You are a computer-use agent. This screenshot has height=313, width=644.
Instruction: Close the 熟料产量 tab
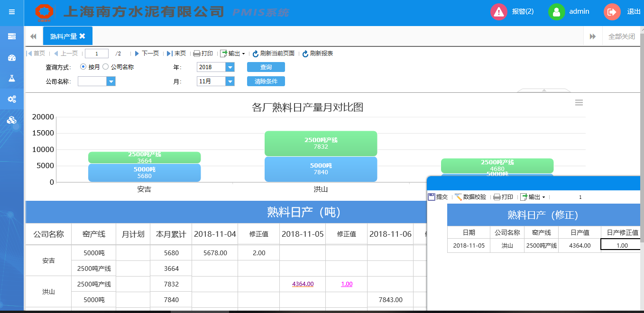83,36
